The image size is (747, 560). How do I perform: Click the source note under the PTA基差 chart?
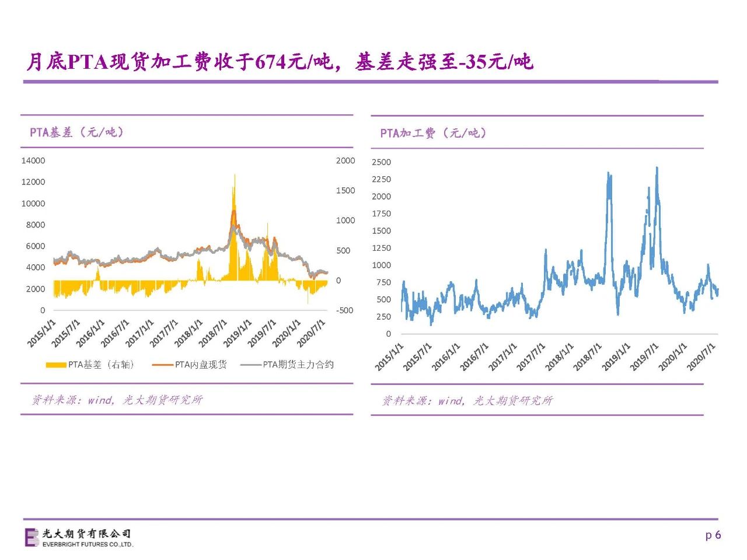pos(117,400)
